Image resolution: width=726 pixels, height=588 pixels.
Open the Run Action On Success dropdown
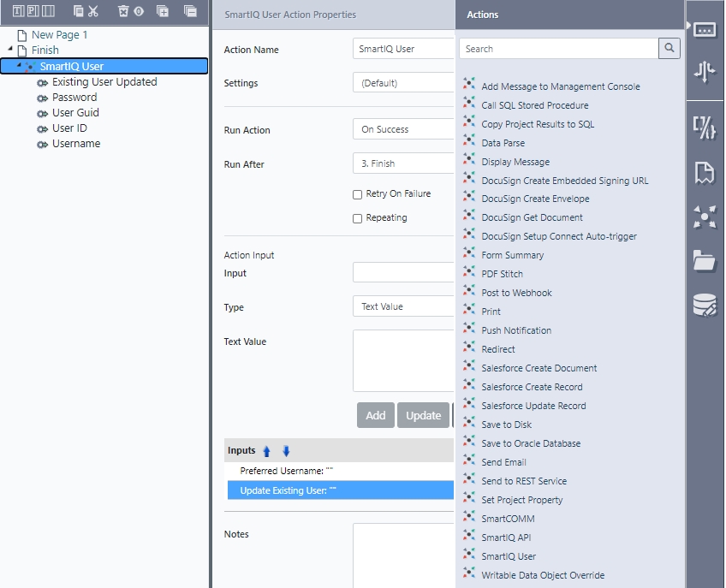403,129
